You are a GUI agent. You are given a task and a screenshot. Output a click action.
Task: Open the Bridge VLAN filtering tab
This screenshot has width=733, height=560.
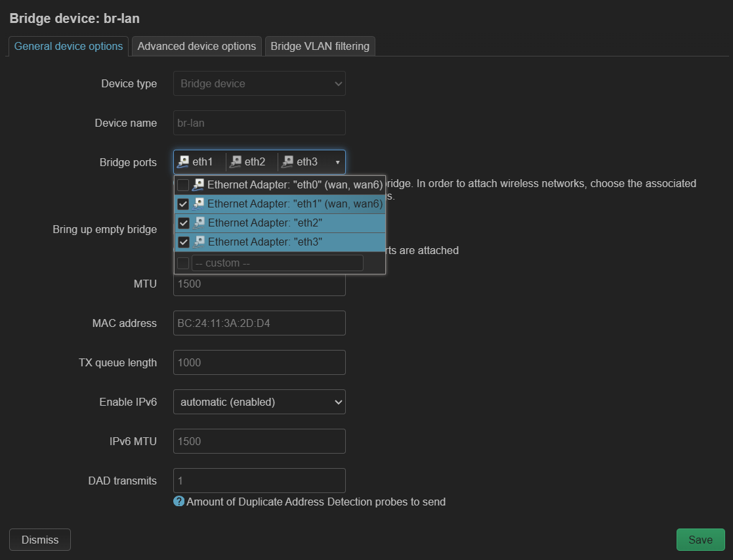coord(320,46)
